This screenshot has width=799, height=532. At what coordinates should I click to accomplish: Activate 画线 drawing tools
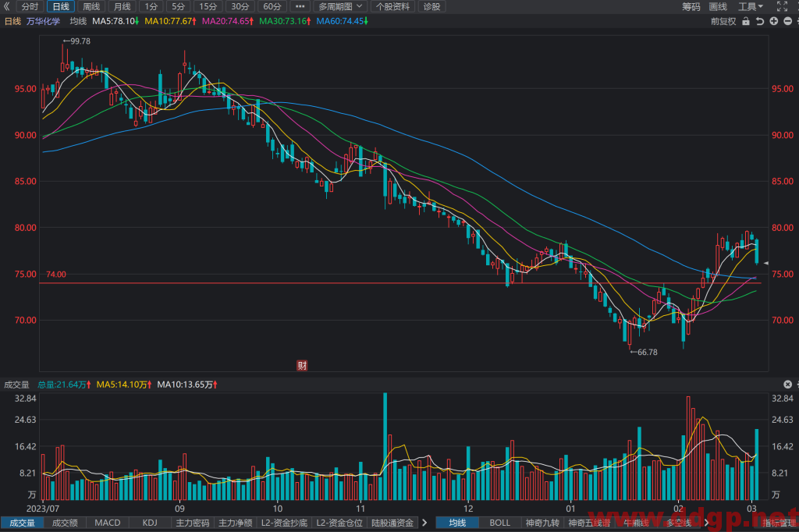pos(718,6)
